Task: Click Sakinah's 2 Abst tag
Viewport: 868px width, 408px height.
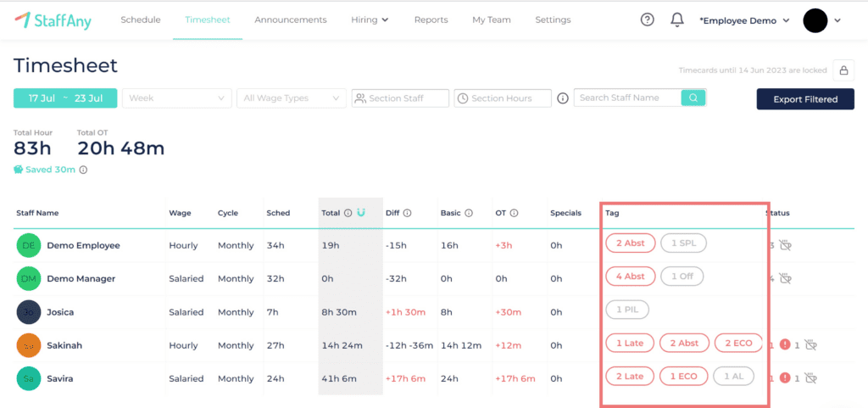Action: tap(685, 344)
